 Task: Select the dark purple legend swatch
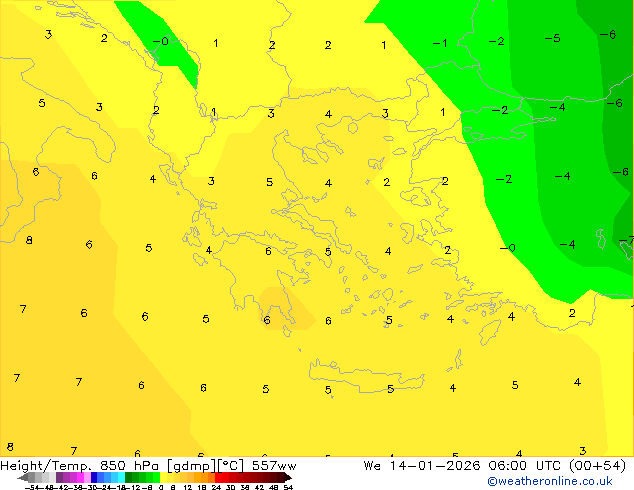click(59, 477)
